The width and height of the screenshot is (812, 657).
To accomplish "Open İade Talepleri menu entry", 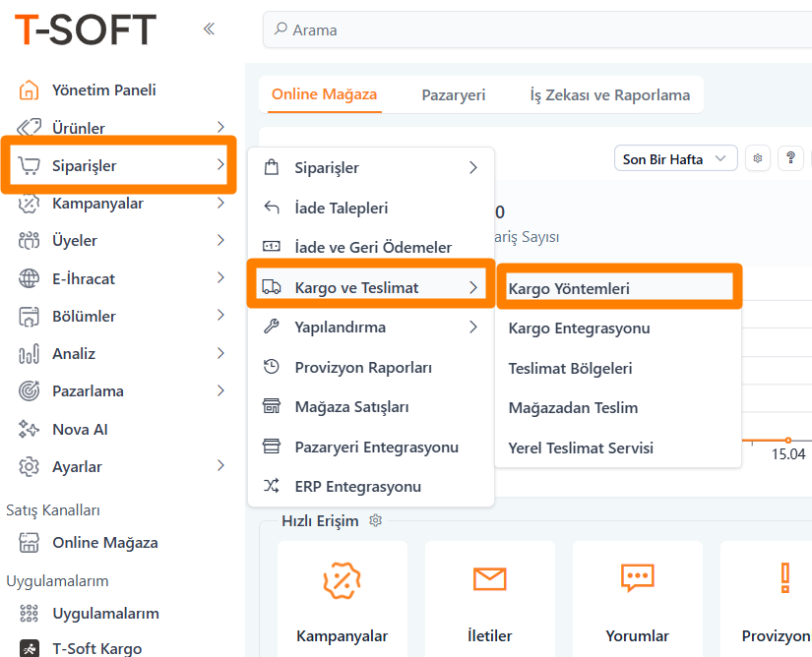I will coord(341,209).
